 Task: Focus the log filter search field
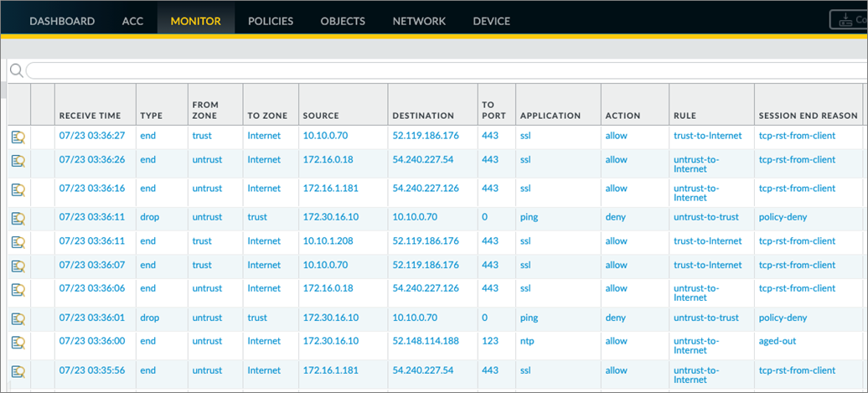[x=447, y=71]
